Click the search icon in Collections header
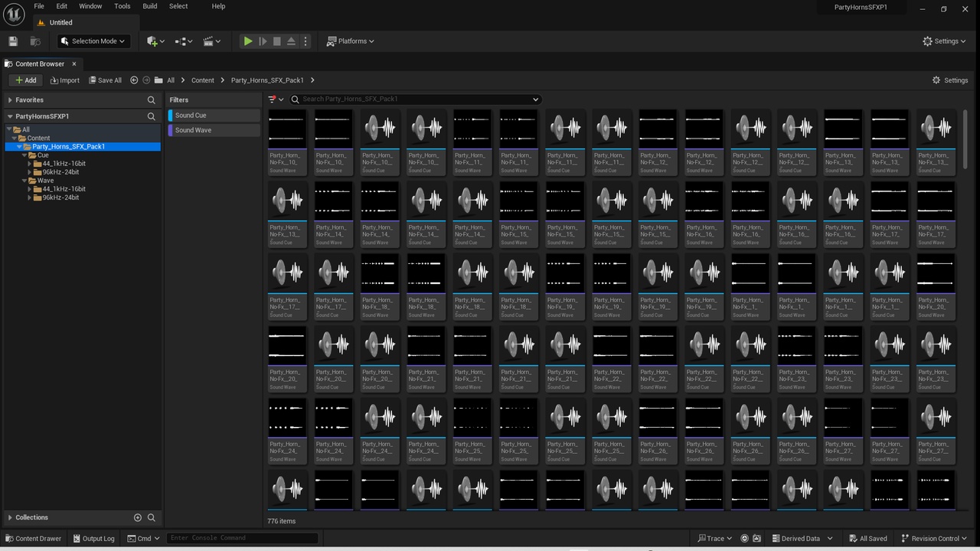980x551 pixels. click(152, 518)
